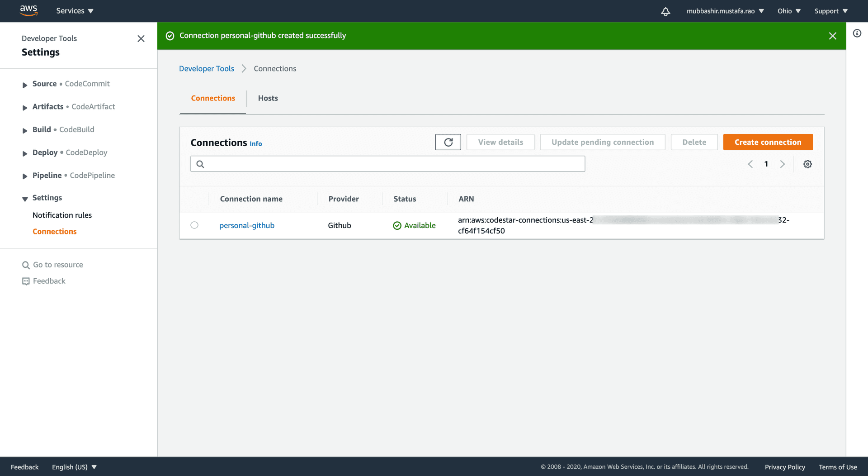Close the Developer Tools side panel
This screenshot has width=868, height=476.
141,39
